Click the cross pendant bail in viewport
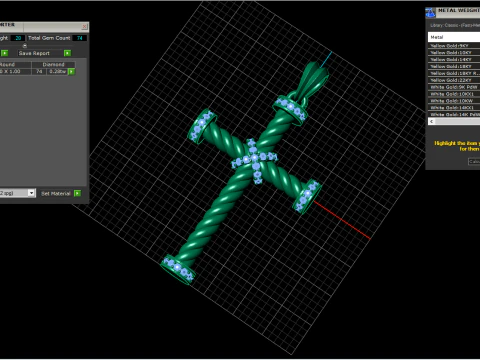The height and width of the screenshot is (360, 480). click(x=313, y=79)
